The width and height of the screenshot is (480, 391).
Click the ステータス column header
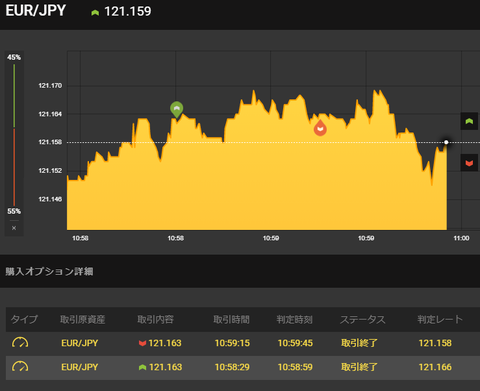363,319
